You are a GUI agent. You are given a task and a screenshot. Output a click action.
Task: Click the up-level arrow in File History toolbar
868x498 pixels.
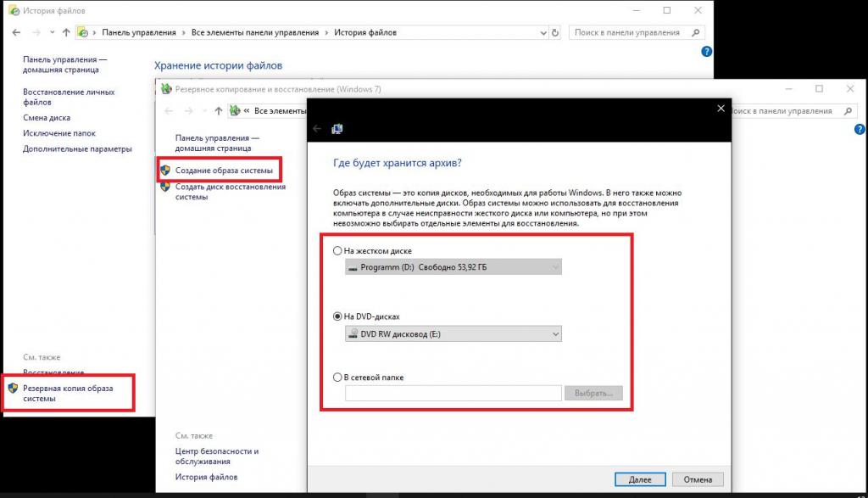(66, 33)
